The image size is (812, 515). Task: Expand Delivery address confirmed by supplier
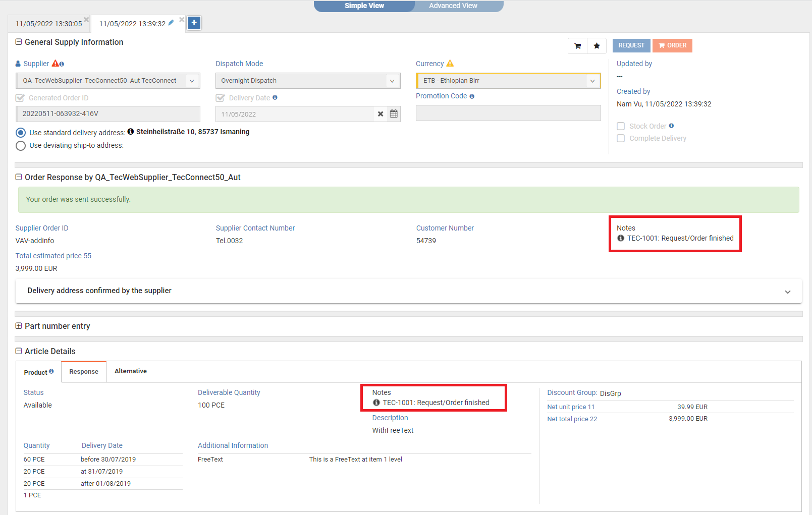click(787, 292)
